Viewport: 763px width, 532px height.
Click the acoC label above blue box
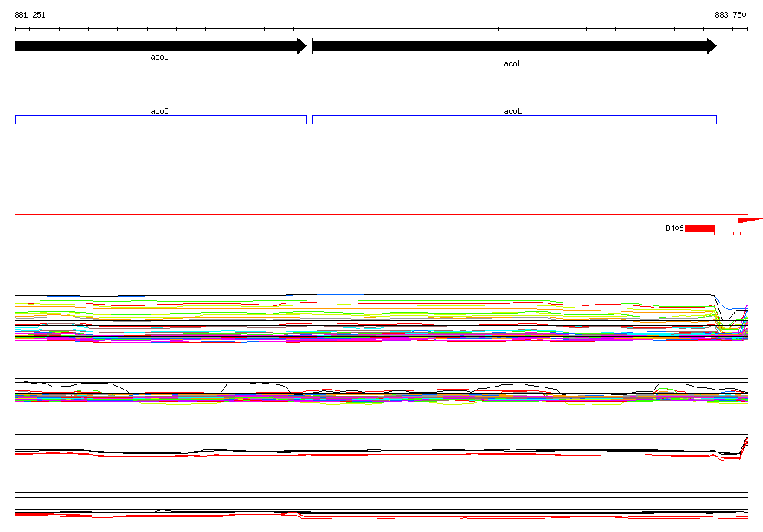[159, 112]
